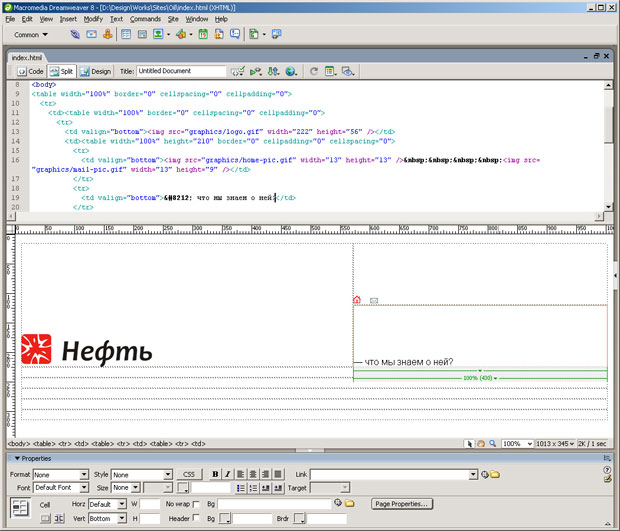Click the Insert Table icon
Screen dimensions: 620x531
click(x=126, y=34)
